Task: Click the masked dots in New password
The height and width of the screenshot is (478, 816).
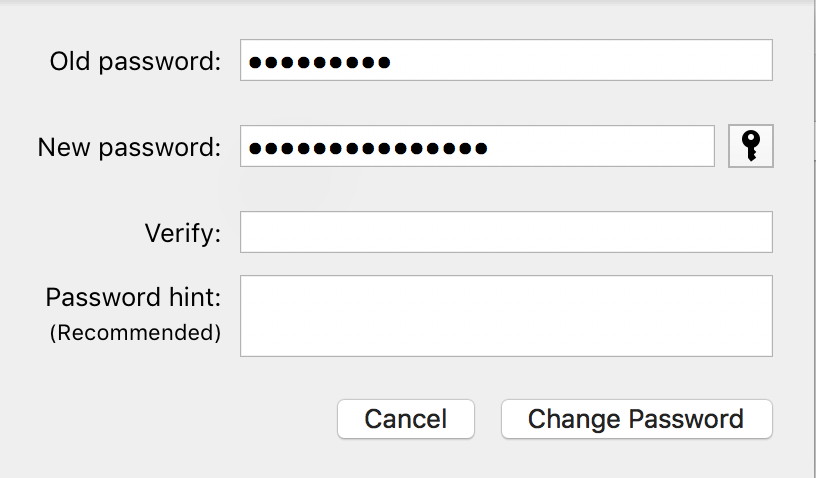Action: (368, 148)
